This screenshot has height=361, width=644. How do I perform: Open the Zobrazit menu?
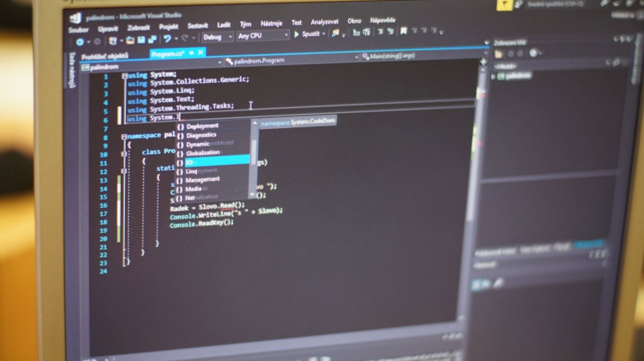(138, 28)
